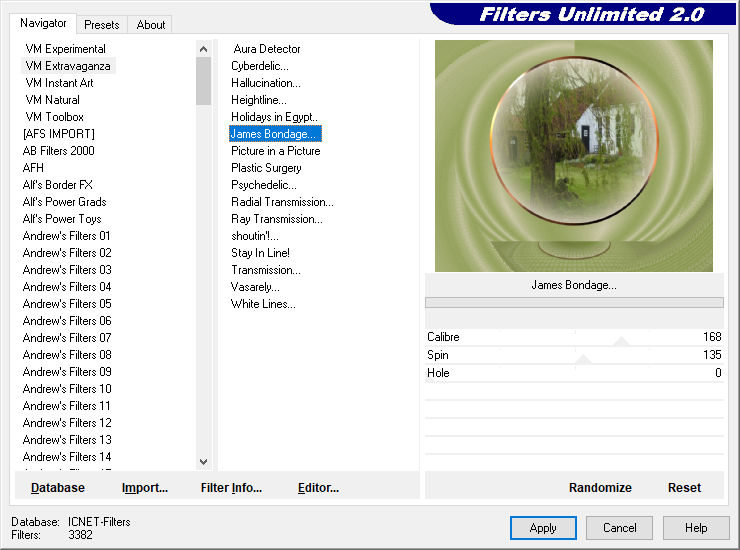Select Andrew's Filters 02
This screenshot has width=740, height=550.
(x=67, y=253)
